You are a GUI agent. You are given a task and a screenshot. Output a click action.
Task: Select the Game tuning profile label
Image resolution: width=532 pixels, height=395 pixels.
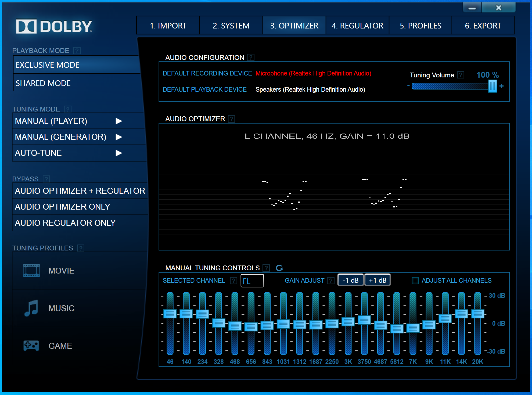[60, 346]
